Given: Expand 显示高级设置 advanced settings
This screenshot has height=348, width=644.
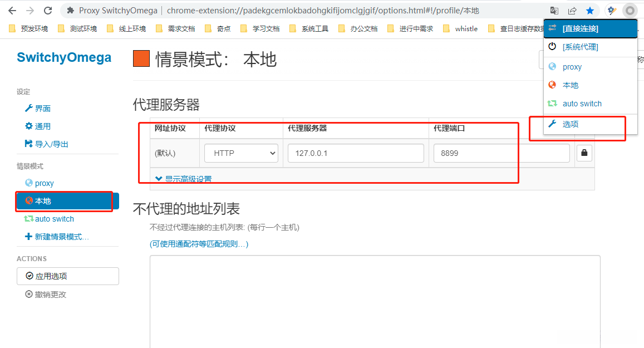Looking at the screenshot, I should click(x=184, y=179).
